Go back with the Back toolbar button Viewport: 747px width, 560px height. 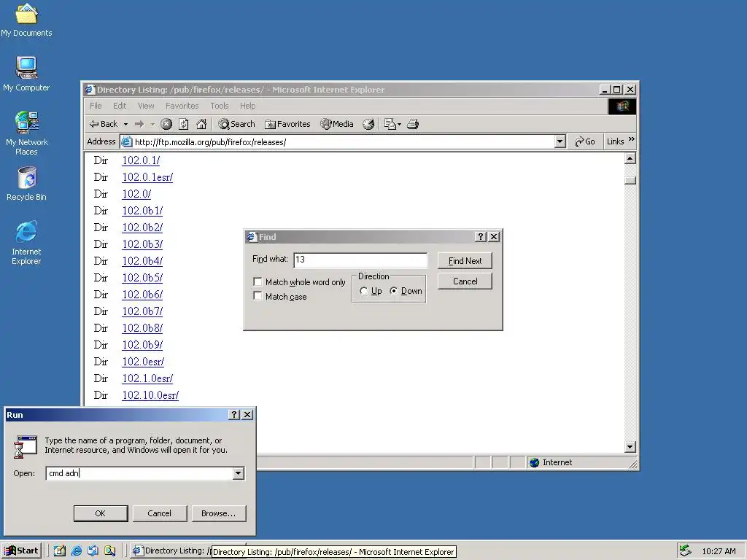[104, 124]
